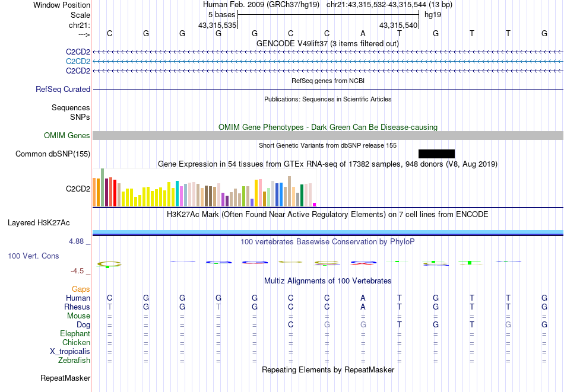Click the A base in the chr21 sequence row
This screenshot has height=392, width=564.
pos(363,33)
